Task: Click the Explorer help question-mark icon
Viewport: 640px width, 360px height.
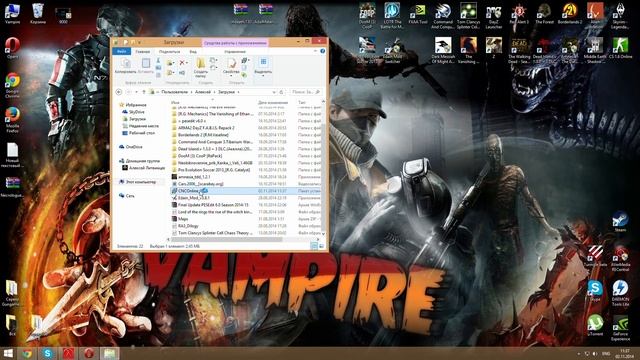Action: click(x=322, y=51)
